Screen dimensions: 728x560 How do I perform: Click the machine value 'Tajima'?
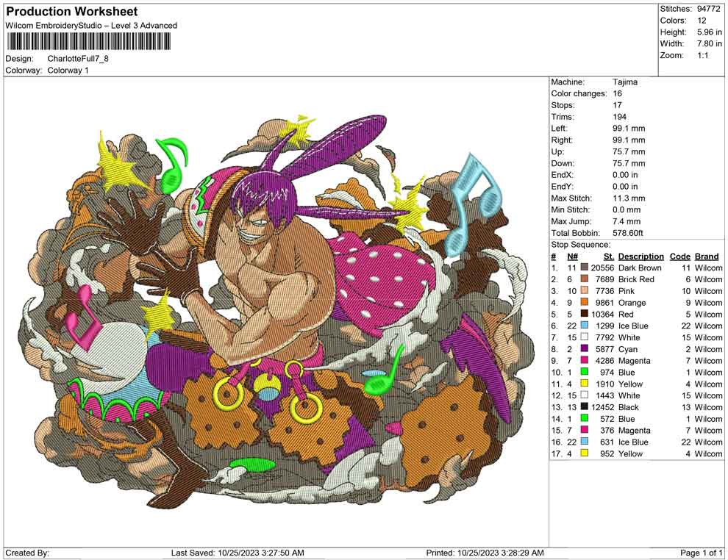(x=625, y=82)
